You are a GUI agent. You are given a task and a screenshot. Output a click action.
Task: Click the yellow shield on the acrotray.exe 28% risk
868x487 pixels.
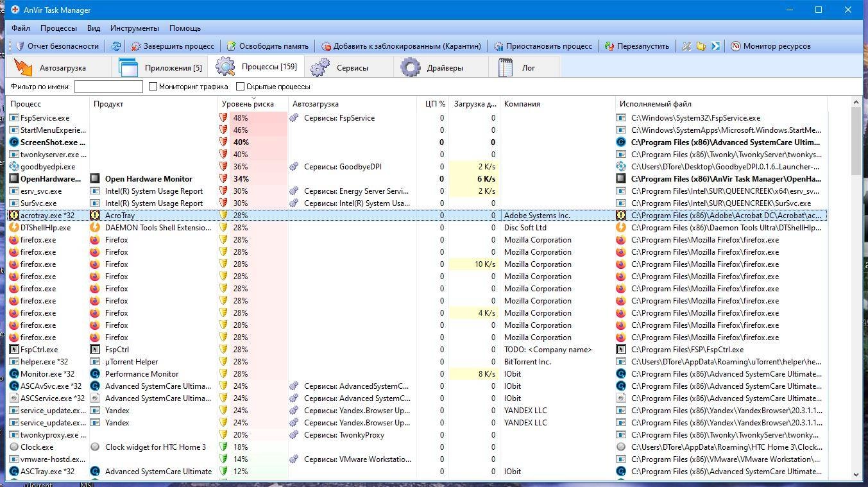[224, 216]
